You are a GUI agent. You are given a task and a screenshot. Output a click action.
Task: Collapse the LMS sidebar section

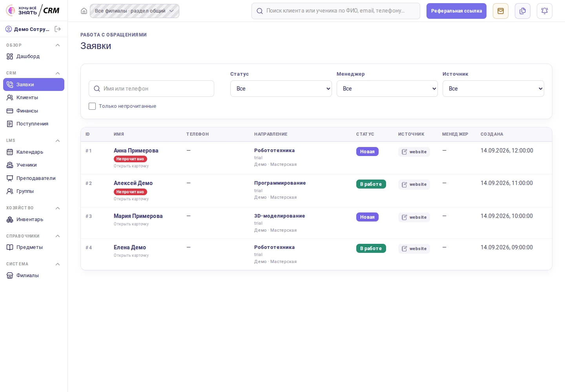click(58, 141)
